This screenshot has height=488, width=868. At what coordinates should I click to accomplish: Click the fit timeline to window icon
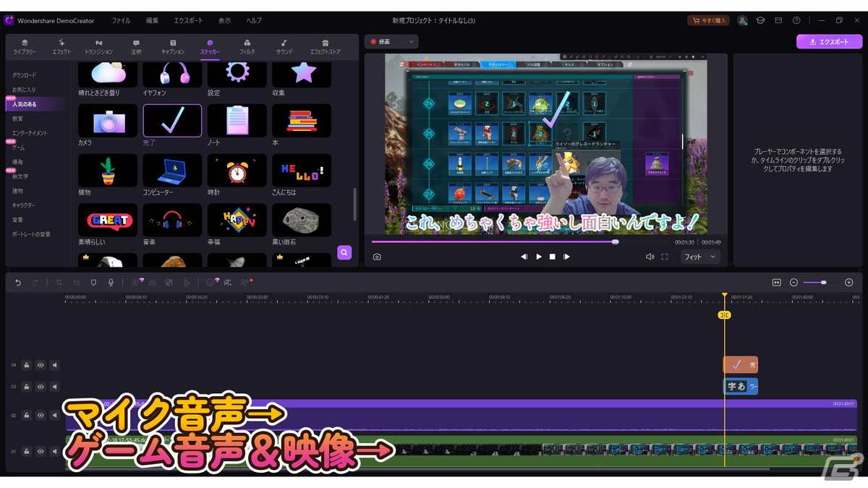click(776, 283)
